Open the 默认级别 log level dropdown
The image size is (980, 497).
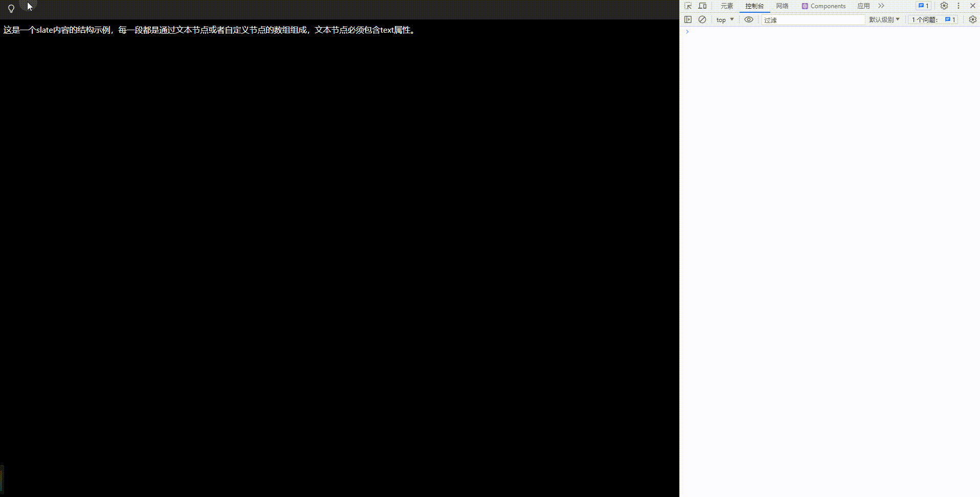pos(884,19)
